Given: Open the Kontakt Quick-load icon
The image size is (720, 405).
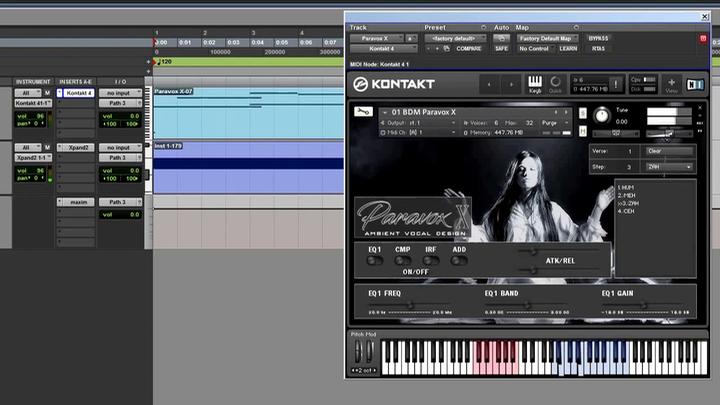Looking at the screenshot, I should [x=555, y=84].
